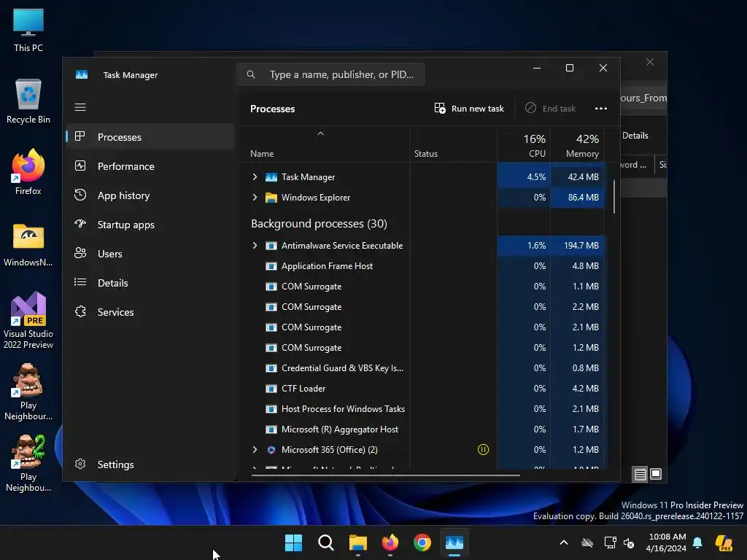This screenshot has width=747, height=560.
Task: Click the process search field
Action: coord(330,74)
